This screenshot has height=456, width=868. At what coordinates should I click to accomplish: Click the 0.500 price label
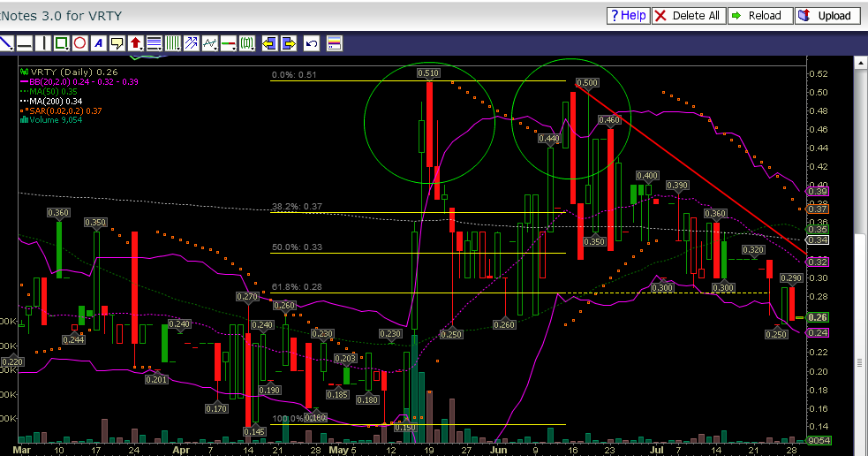587,82
